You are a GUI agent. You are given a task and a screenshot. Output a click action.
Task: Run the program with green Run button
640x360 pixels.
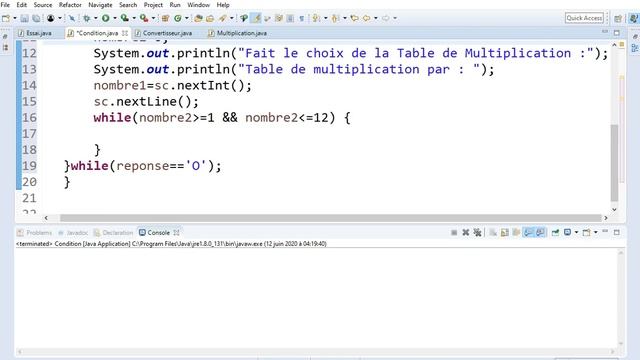(x=106, y=18)
